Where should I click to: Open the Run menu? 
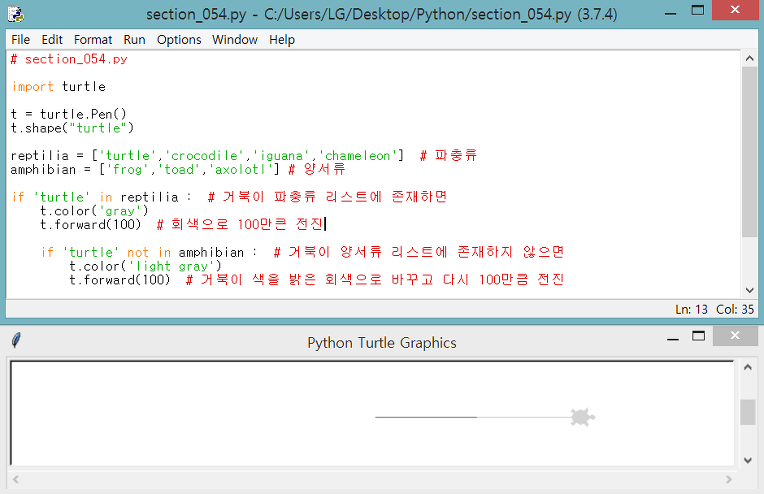click(x=134, y=39)
